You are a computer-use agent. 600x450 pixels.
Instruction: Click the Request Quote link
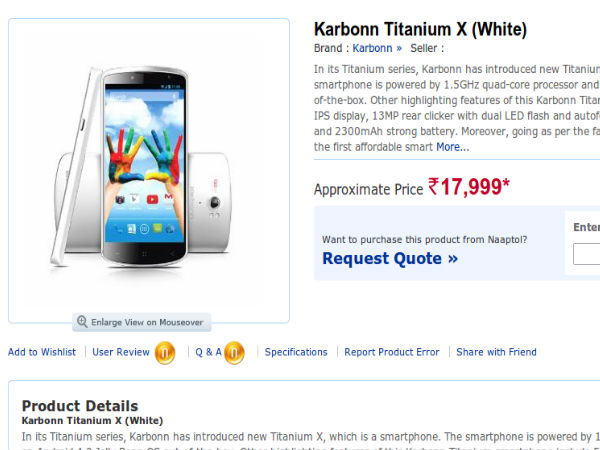click(390, 258)
